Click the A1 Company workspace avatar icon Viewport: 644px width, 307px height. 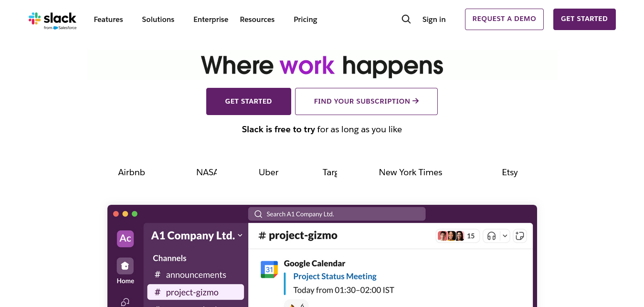(x=125, y=238)
